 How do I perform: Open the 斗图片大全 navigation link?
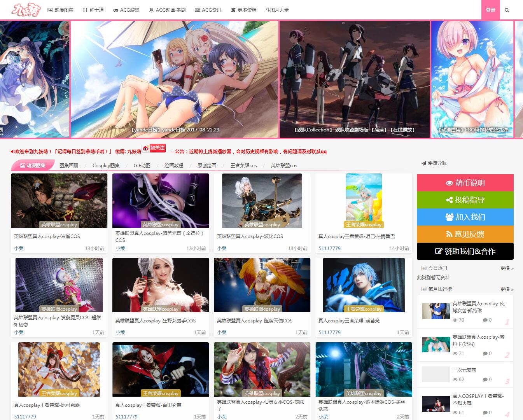pos(277,10)
